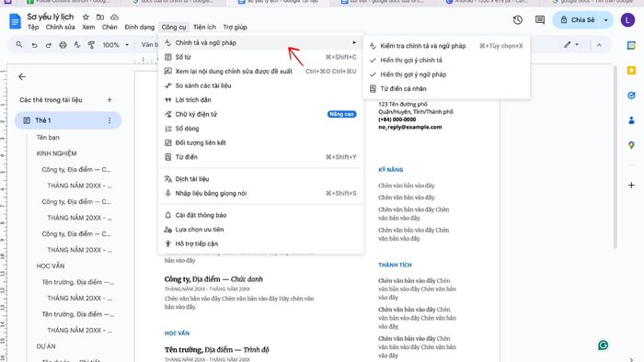Click the search menus magnifier icon

point(19,44)
